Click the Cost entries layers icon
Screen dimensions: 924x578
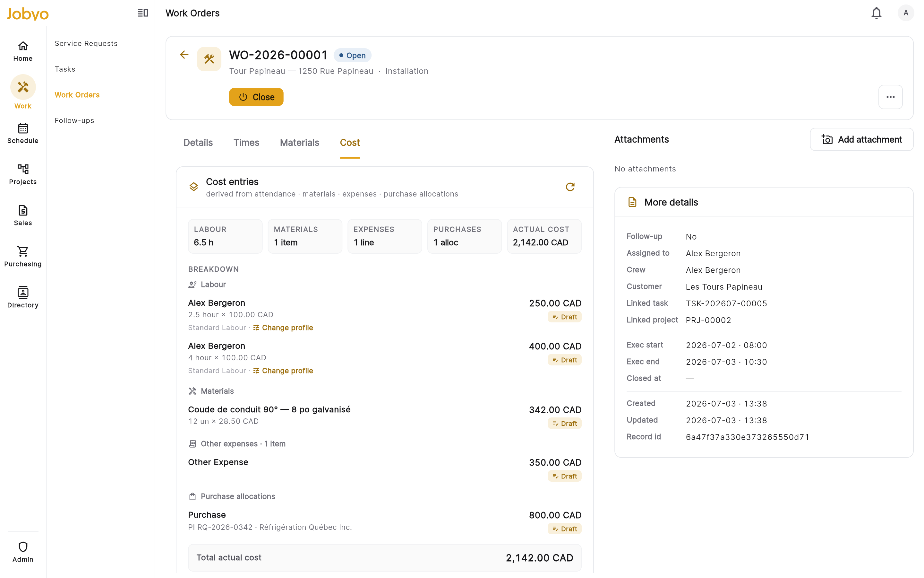(x=193, y=187)
